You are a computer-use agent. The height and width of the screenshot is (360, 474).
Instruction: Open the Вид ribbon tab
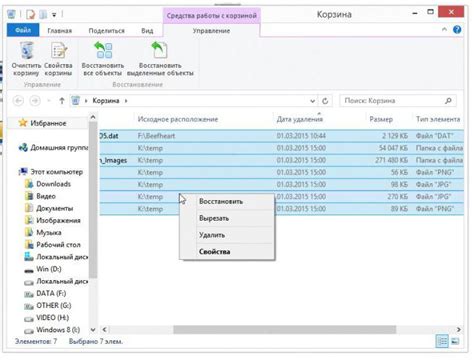(147, 31)
